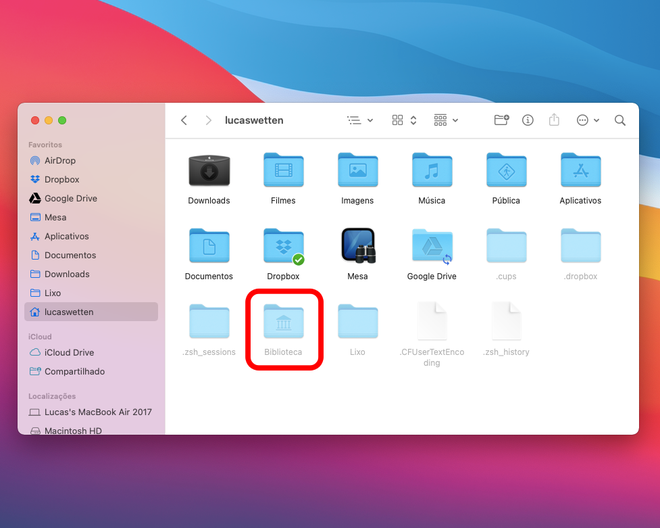Select the Filmes folder
The image size is (660, 528).
click(x=283, y=170)
